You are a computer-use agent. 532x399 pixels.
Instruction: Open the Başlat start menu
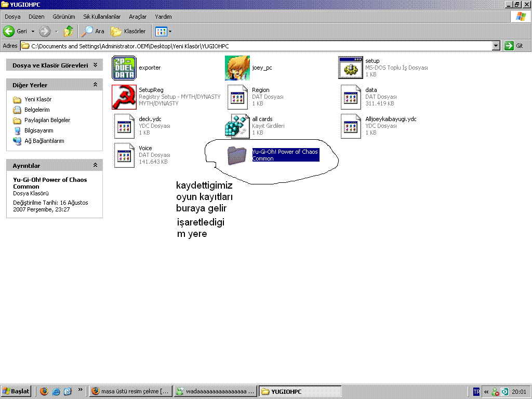[16, 391]
